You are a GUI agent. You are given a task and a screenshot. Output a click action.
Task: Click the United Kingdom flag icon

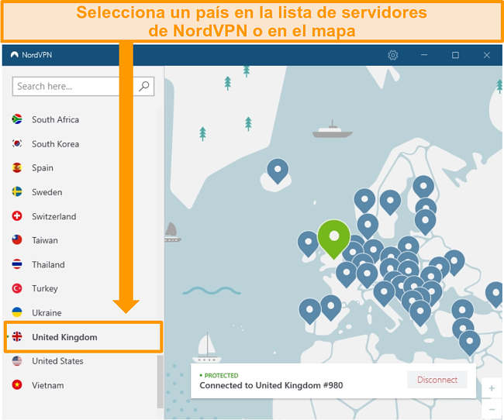point(17,337)
